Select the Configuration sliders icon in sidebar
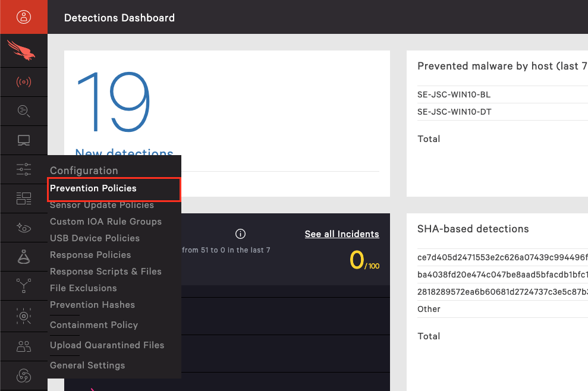Image resolution: width=588 pixels, height=391 pixels. [x=24, y=169]
